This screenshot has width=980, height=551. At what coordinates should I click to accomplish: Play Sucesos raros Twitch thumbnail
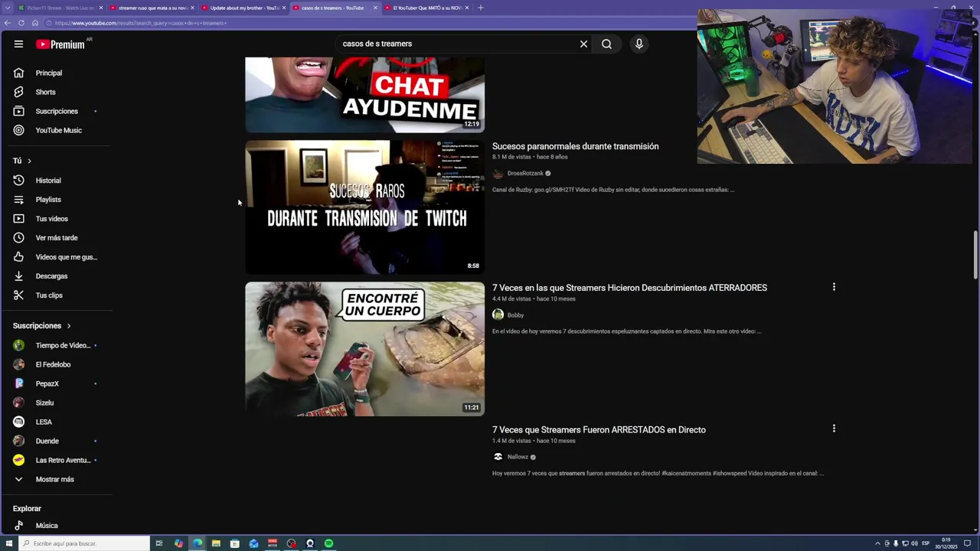tap(364, 207)
